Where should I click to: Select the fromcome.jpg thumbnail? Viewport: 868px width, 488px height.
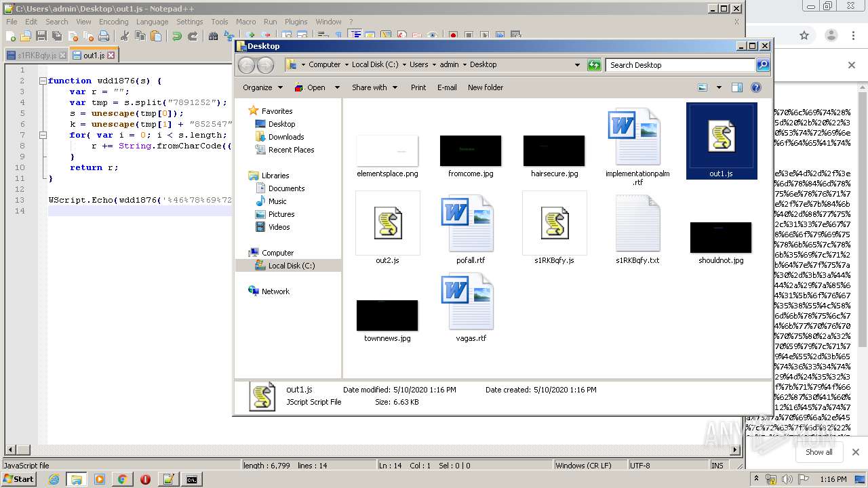pos(471,150)
